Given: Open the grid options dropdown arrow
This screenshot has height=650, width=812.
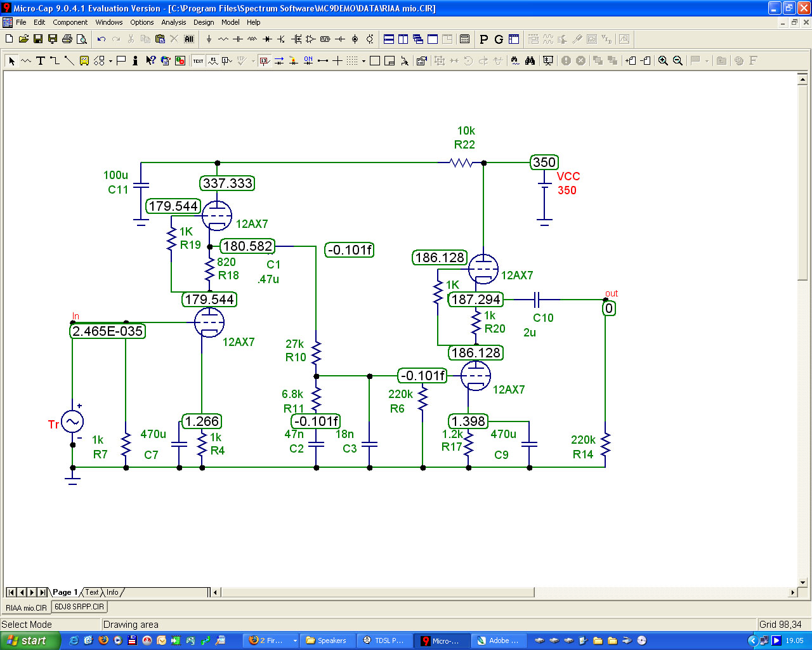Looking at the screenshot, I should pyautogui.click(x=363, y=61).
